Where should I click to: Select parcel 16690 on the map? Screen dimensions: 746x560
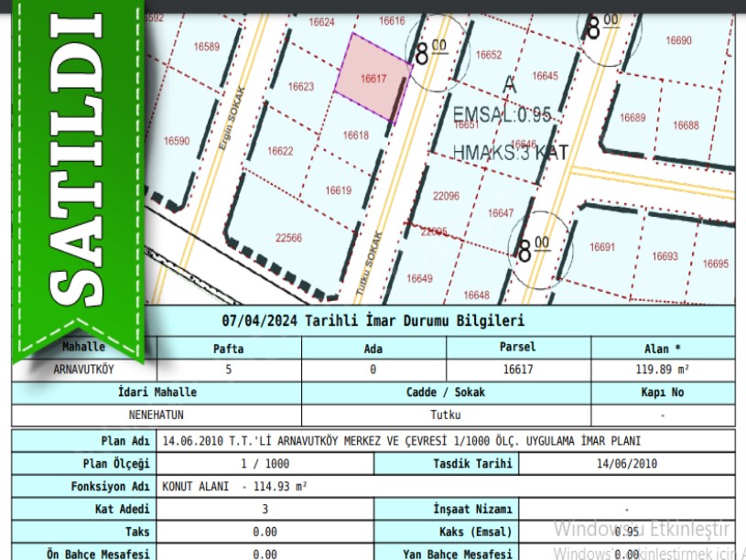[x=678, y=40]
